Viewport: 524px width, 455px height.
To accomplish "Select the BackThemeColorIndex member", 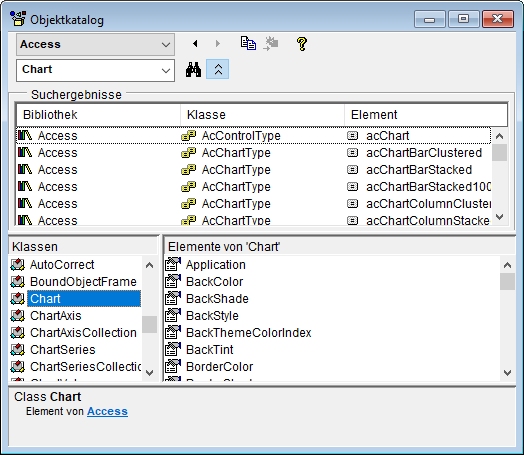I will coord(249,333).
